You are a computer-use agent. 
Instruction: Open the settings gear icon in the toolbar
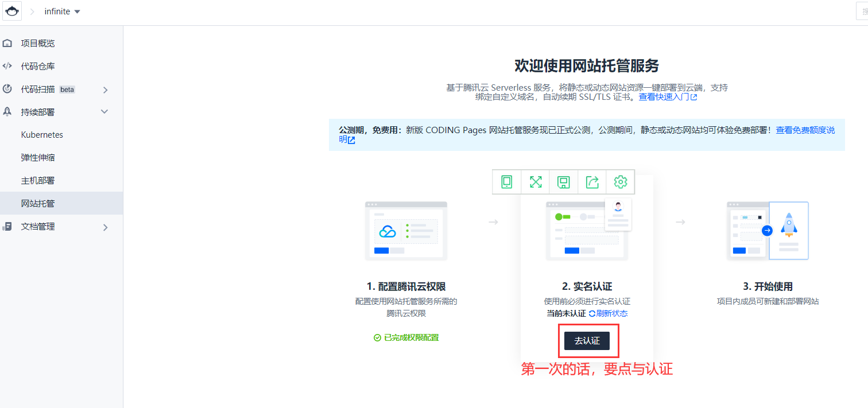click(x=619, y=182)
